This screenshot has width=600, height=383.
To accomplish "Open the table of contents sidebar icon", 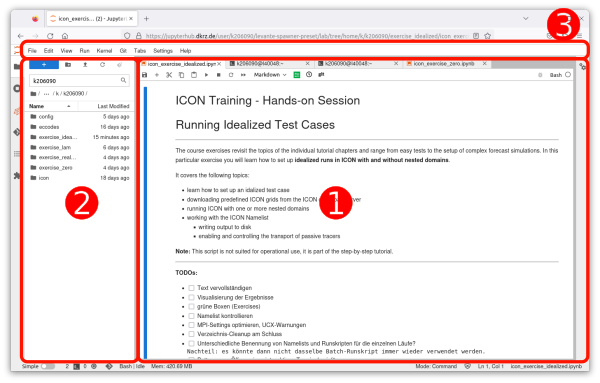I will coord(17,154).
